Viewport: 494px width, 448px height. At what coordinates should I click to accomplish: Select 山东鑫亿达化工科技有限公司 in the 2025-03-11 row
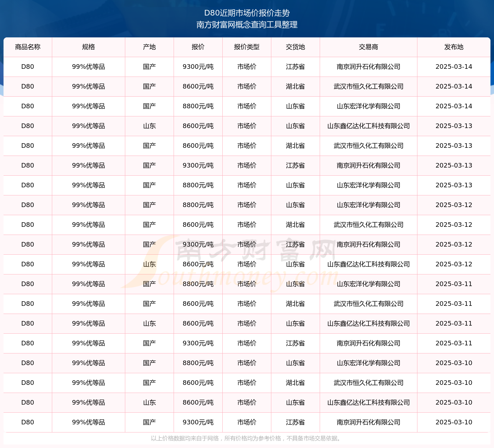pyautogui.click(x=368, y=323)
